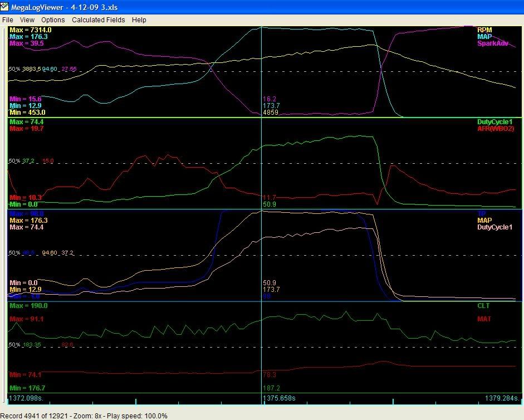This screenshot has height=420, width=524.
Task: Click the Max = 91.1 MAT value
Action: [x=26, y=319]
